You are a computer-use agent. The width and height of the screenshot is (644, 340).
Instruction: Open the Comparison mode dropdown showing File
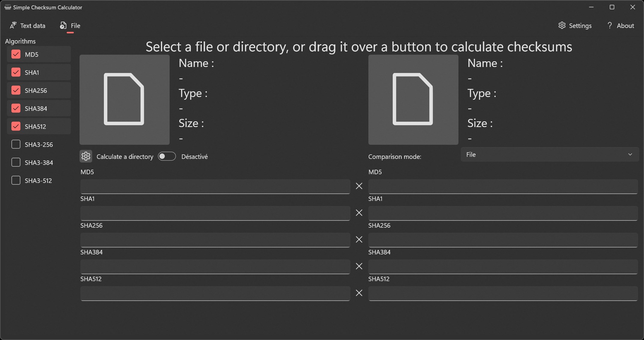pyautogui.click(x=549, y=154)
